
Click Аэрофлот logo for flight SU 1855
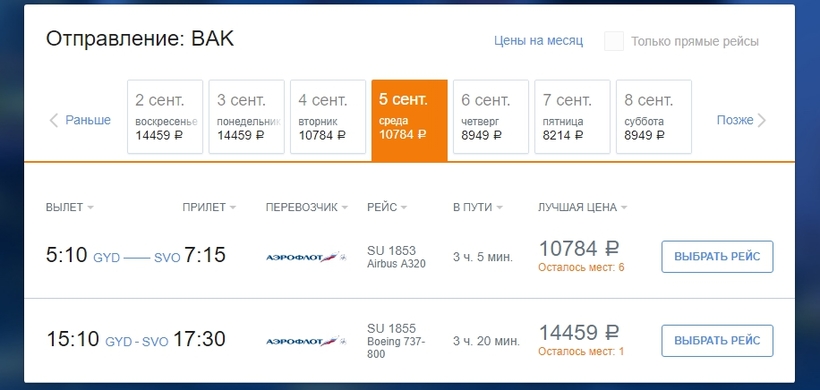[306, 341]
